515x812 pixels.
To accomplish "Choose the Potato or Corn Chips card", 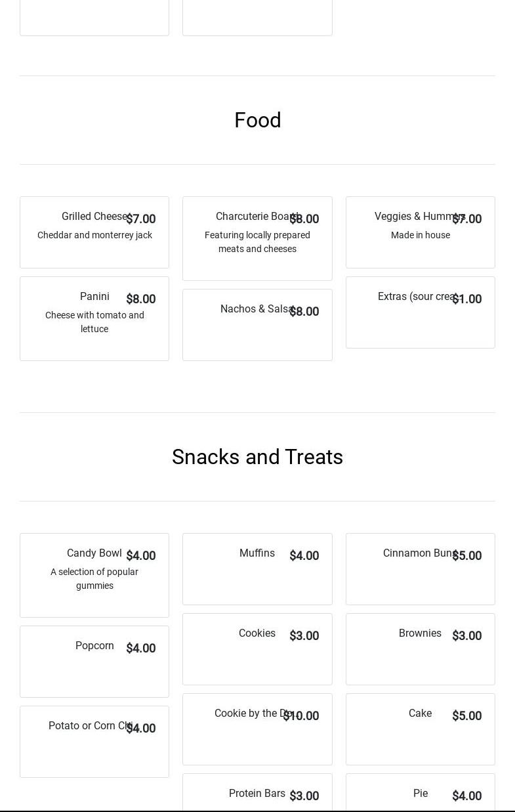I will (94, 741).
